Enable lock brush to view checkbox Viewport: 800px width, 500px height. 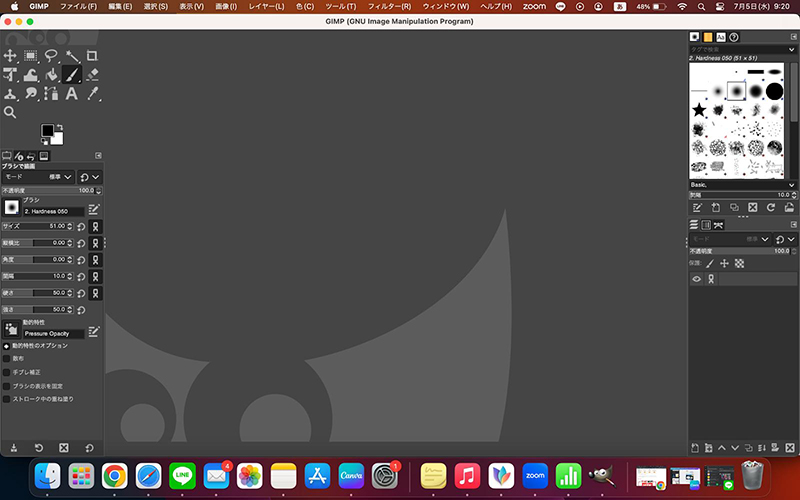7,386
